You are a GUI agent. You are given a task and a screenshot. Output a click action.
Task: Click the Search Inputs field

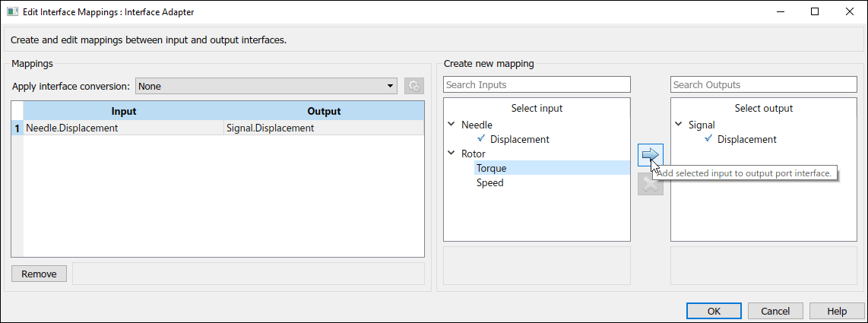[537, 84]
